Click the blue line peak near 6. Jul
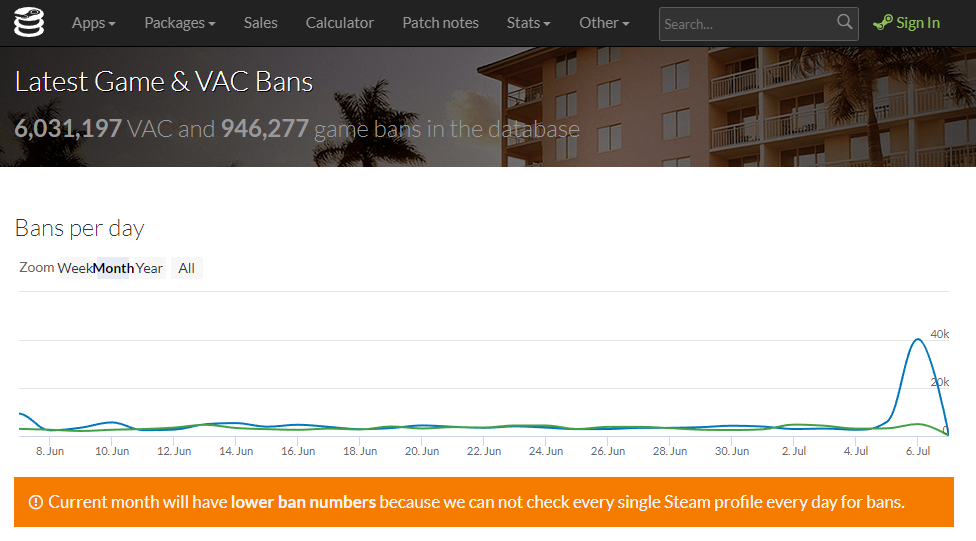This screenshot has width=976, height=541. 917,339
